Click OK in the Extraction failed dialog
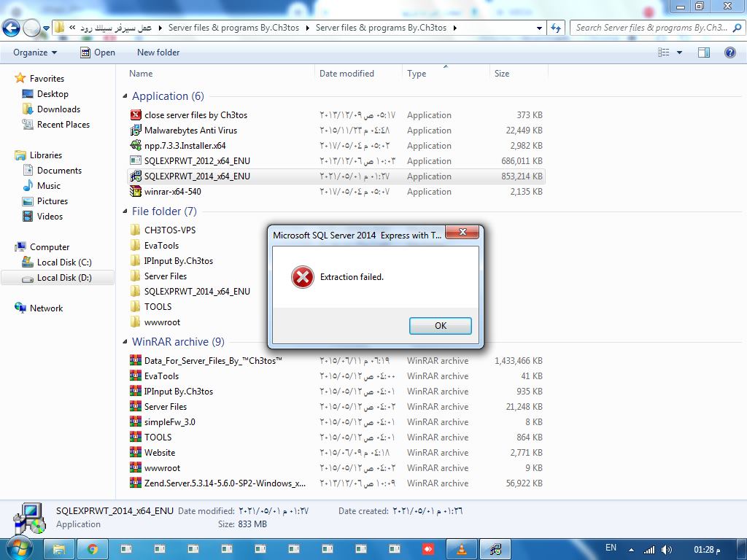This screenshot has width=747, height=560. (x=440, y=326)
